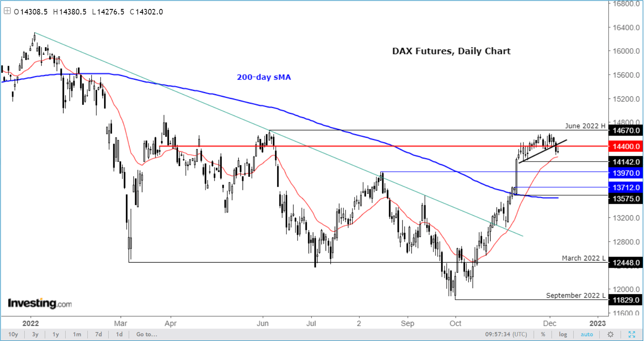
Task: Open timezone menu at 09:57:34 (UTC)
Action: pos(507,335)
